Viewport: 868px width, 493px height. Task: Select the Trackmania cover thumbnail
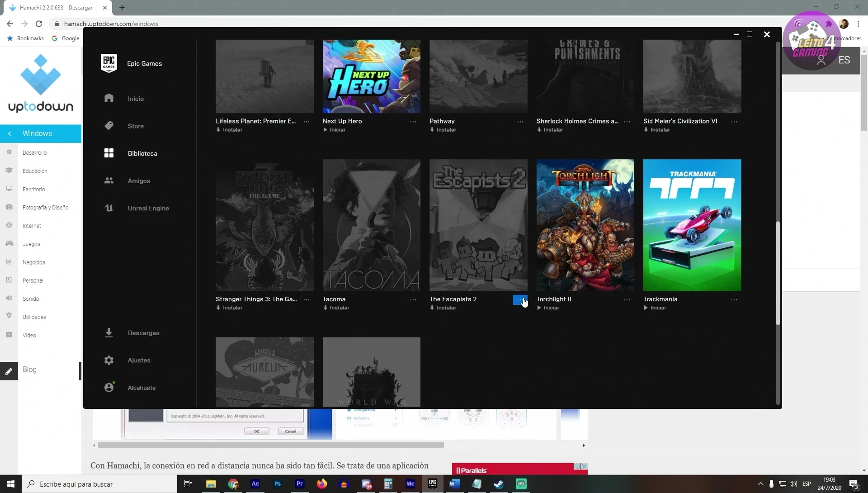click(x=692, y=225)
